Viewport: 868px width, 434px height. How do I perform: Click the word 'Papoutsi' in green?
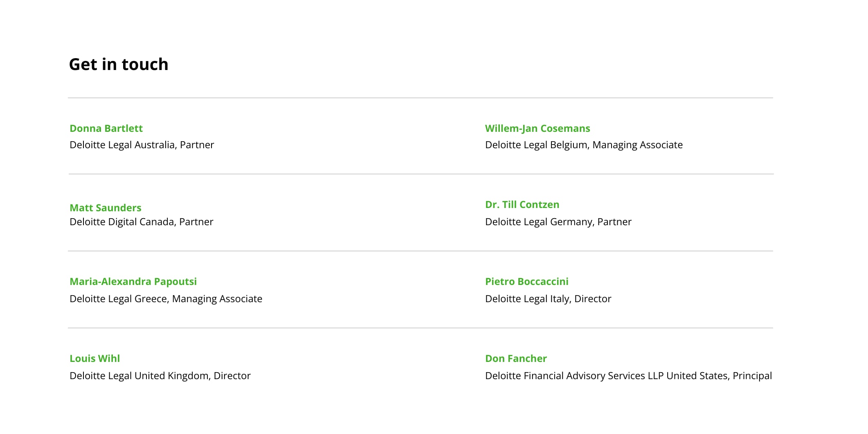[175, 282]
